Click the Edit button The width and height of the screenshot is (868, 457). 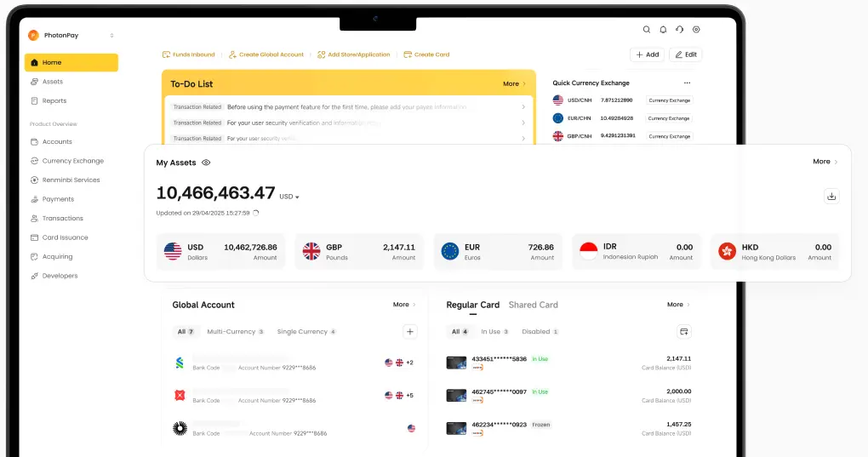[x=686, y=54]
